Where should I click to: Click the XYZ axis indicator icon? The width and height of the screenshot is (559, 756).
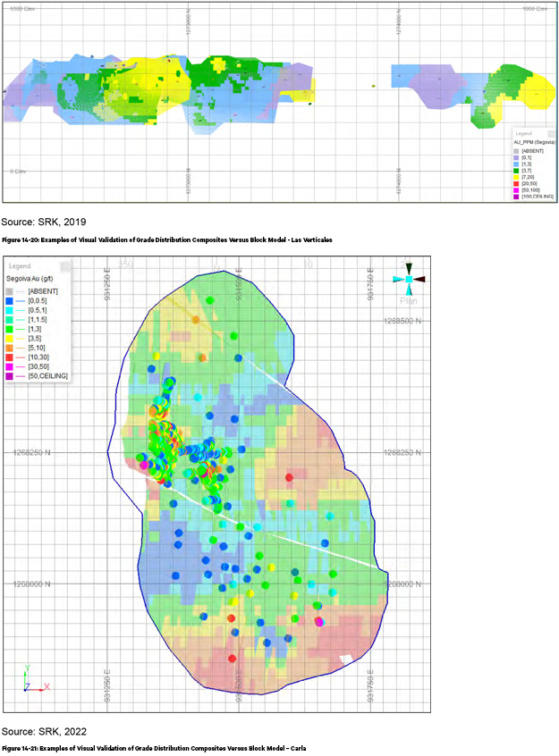click(36, 678)
